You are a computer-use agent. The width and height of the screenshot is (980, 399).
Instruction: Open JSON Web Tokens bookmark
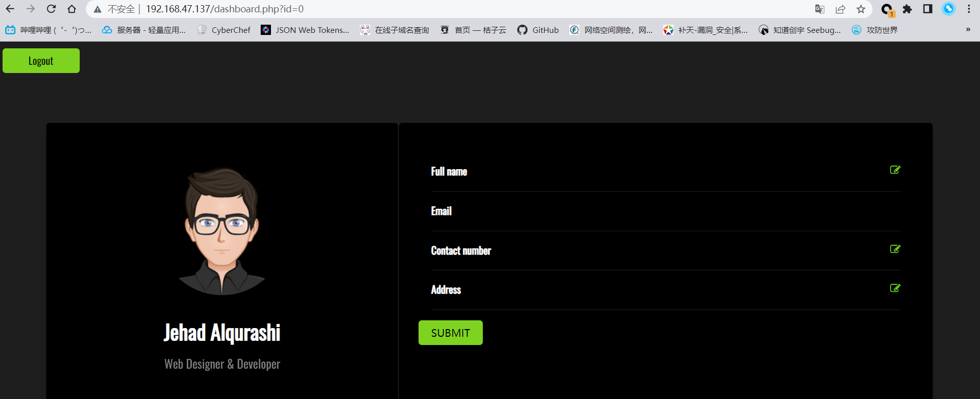pyautogui.click(x=305, y=30)
